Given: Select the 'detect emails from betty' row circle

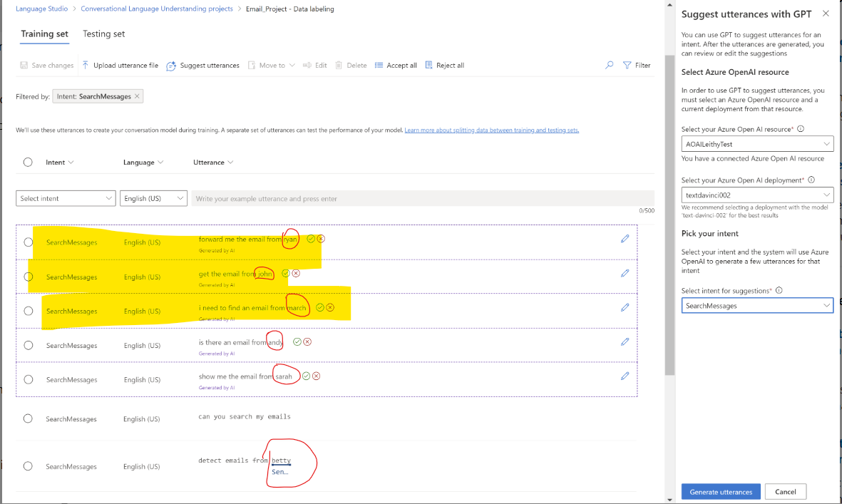Looking at the screenshot, I should (28, 466).
